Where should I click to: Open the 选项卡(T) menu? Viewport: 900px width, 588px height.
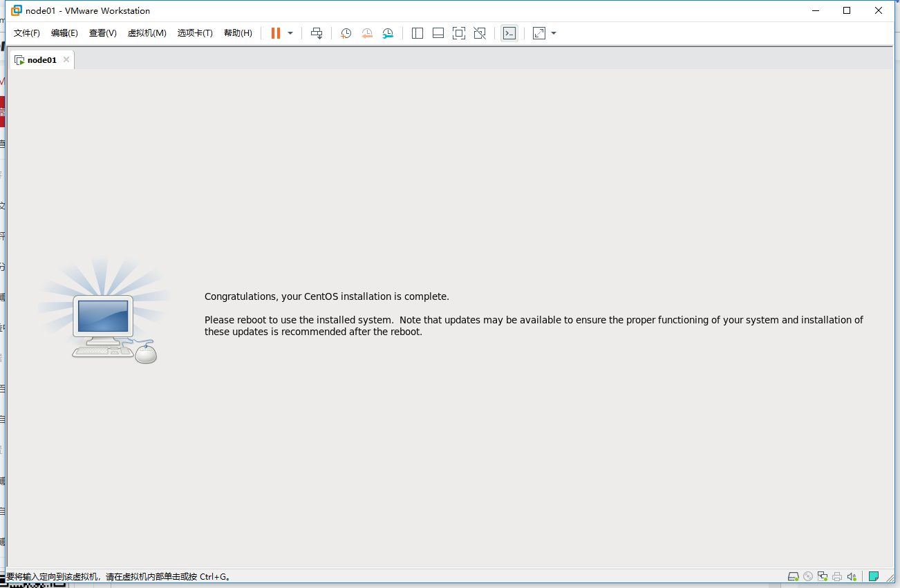[195, 33]
